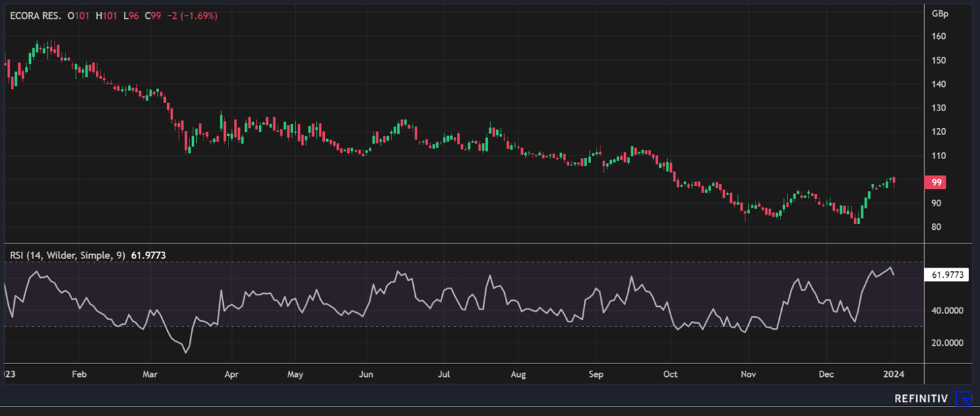The width and height of the screenshot is (980, 416).
Task: Click the blue Refinitiv logo icon
Action: coord(964,398)
